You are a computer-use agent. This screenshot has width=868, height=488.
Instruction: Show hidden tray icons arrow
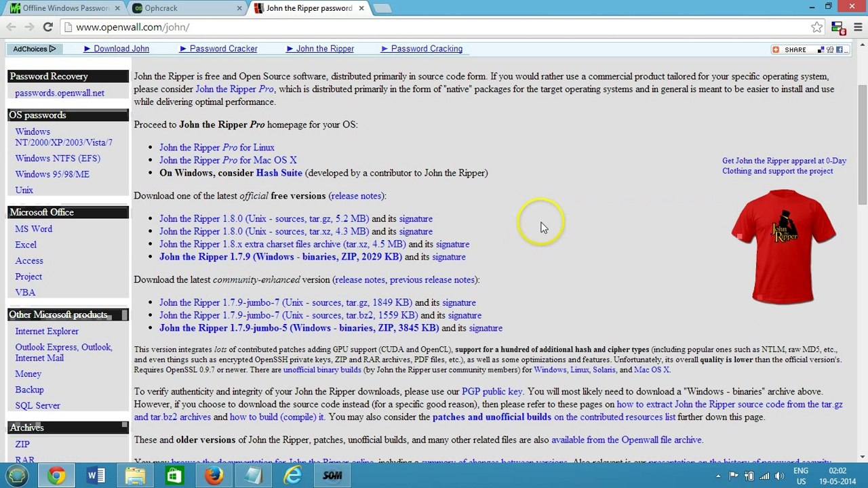[x=718, y=476]
